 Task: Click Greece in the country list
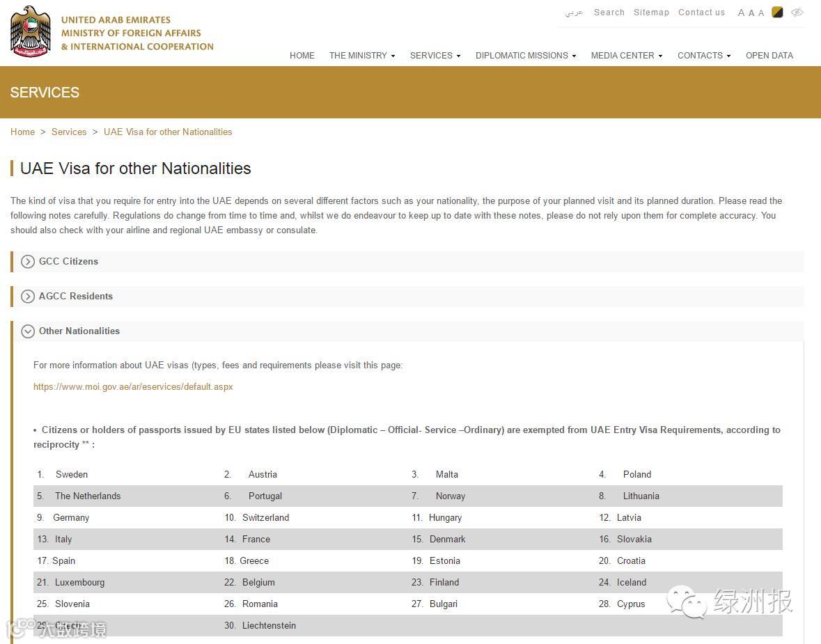point(254,560)
